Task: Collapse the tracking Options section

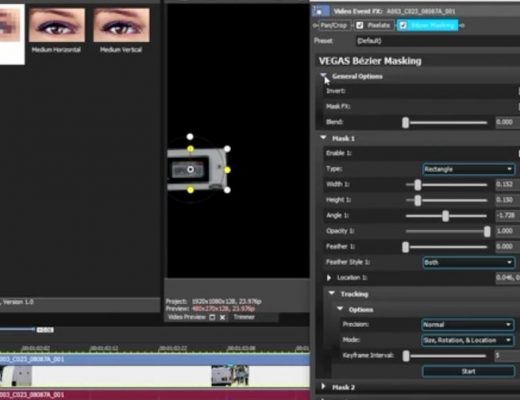Action: (x=340, y=309)
